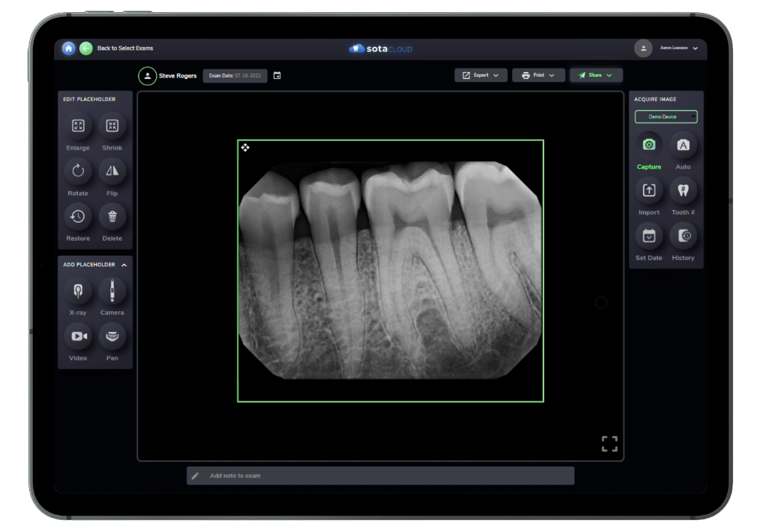Open the Share dropdown menu
This screenshot has width=760, height=532.
click(x=595, y=75)
